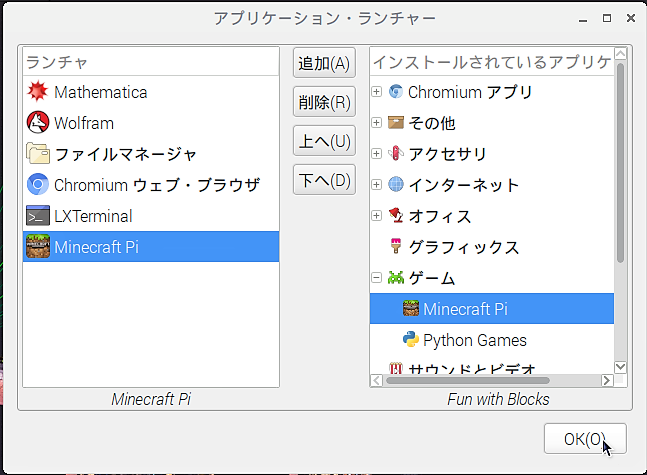Viewport: 647px width, 475px height.
Task: Select Minecraft Pi icon in launcher list
Action: [38, 247]
